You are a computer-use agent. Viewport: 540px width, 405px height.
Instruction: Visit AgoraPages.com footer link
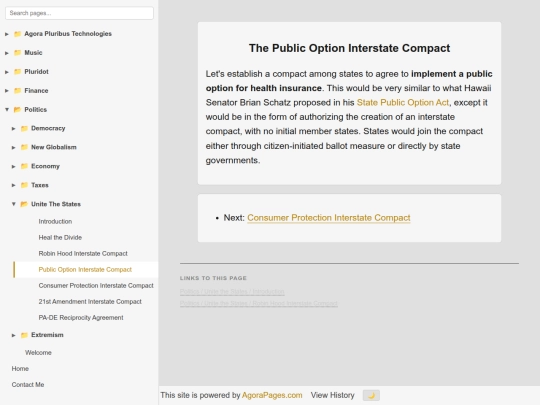272,395
